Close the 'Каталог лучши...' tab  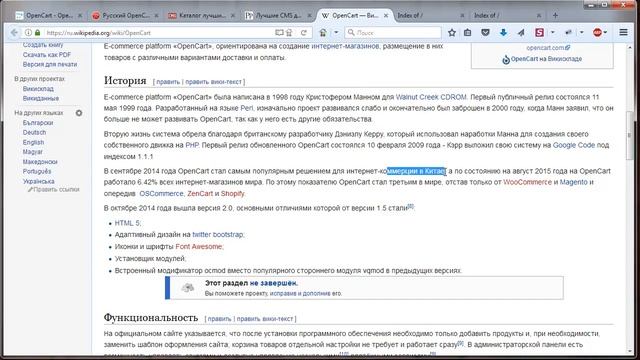(233, 16)
